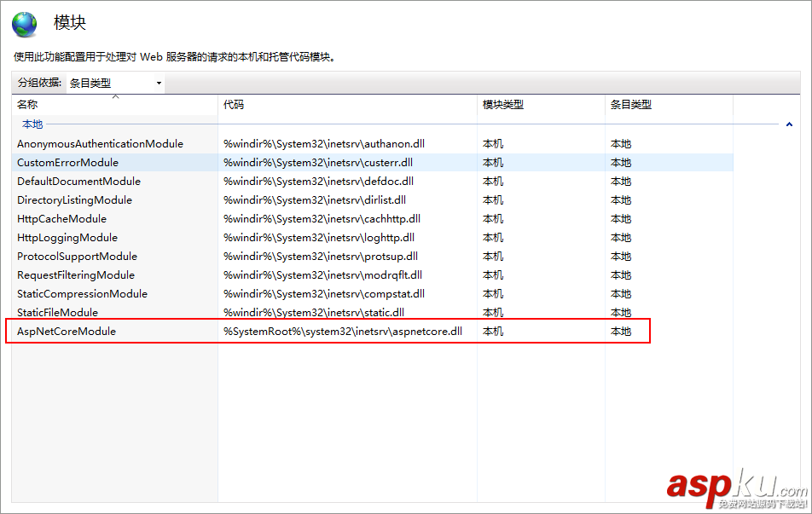
Task: Sort by the 模块类型 column header
Action: click(x=541, y=105)
